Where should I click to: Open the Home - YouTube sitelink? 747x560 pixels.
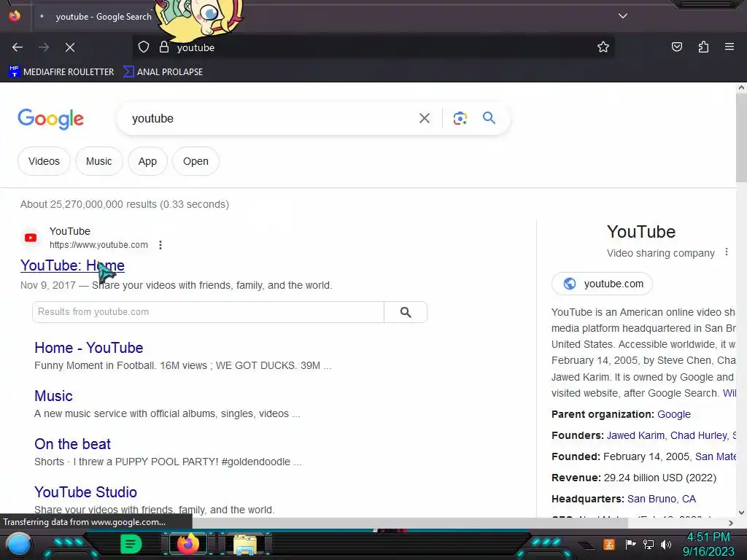tap(88, 348)
